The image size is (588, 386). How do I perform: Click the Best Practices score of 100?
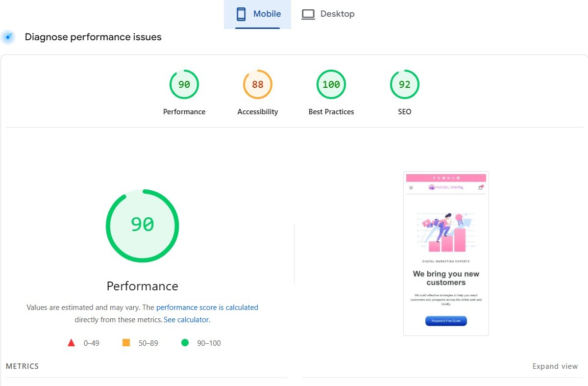point(331,84)
